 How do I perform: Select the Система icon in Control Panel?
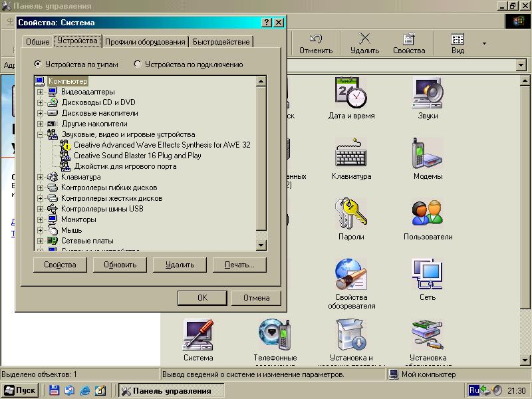click(x=198, y=340)
